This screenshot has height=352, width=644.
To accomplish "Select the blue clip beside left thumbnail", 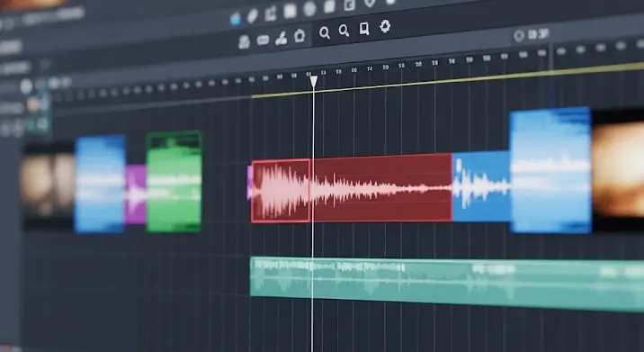I will (100, 184).
